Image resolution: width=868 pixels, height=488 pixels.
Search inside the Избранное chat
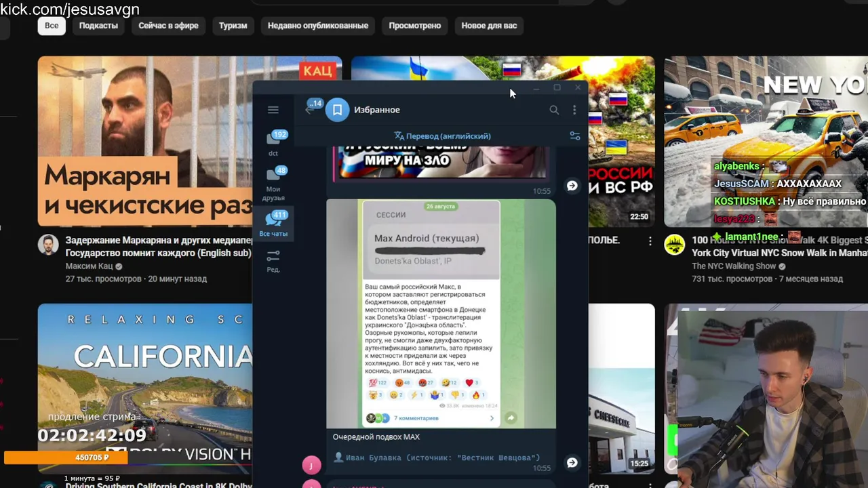(554, 110)
